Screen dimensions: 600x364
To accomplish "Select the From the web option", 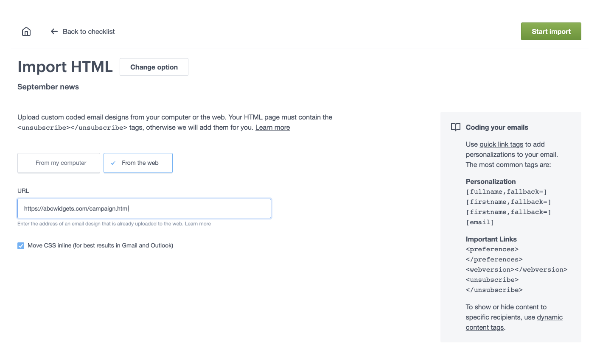I will tap(138, 163).
